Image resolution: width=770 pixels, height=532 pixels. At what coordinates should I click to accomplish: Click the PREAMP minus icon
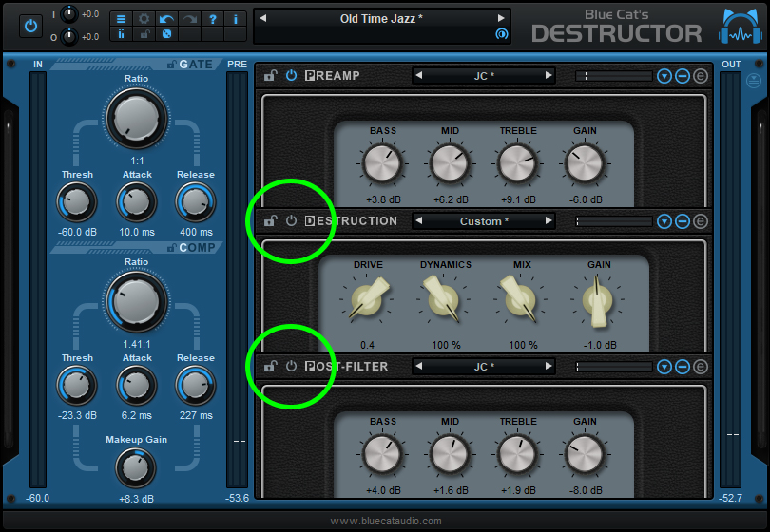(x=683, y=76)
